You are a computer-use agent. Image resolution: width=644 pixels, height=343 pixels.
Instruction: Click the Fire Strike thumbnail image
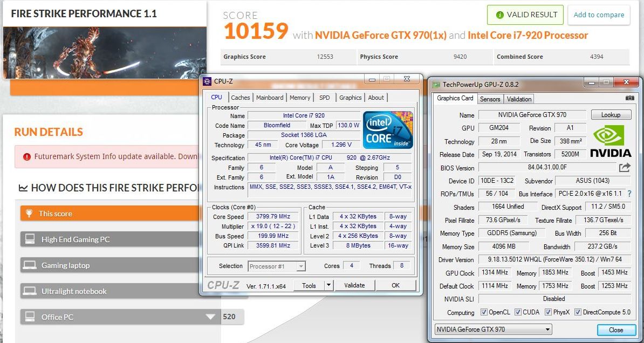click(x=104, y=52)
